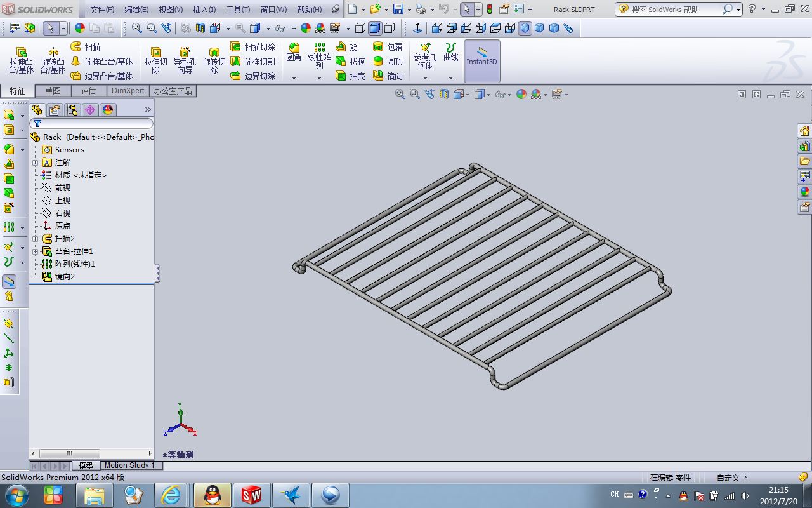Screen dimensions: 812x508
Task: Toggle Instant3D mode
Action: pos(481,61)
